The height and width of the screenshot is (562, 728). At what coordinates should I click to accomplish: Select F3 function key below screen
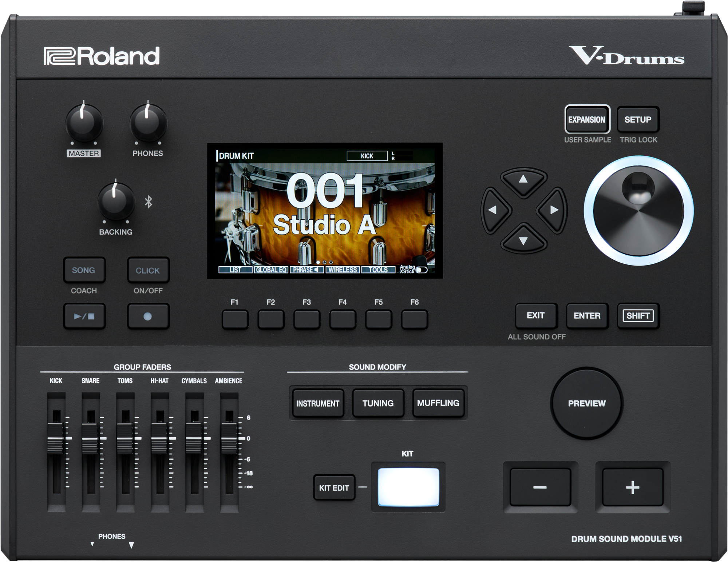point(307,319)
